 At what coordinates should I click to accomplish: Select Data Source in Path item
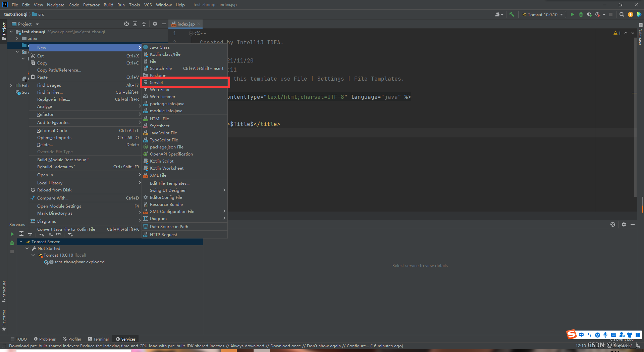click(184, 226)
